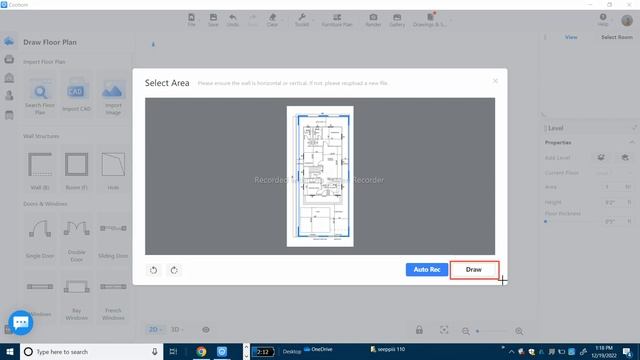The width and height of the screenshot is (640, 360).
Task: Click the OneDrive taskbar item
Action: (318, 349)
